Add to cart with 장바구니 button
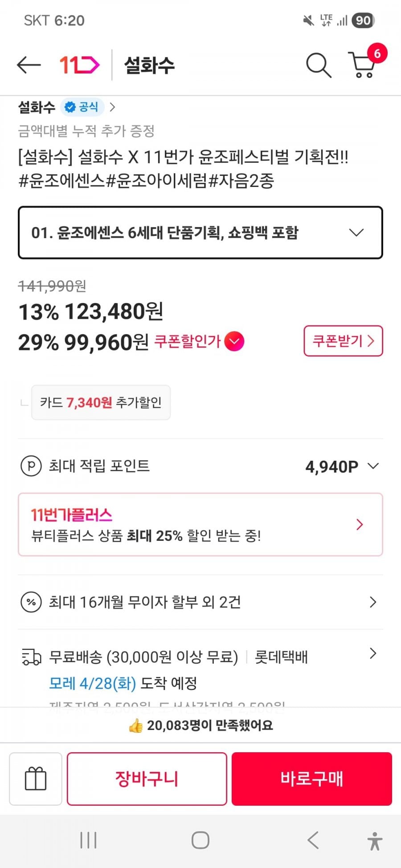Screen dimensions: 401x868 [147, 779]
